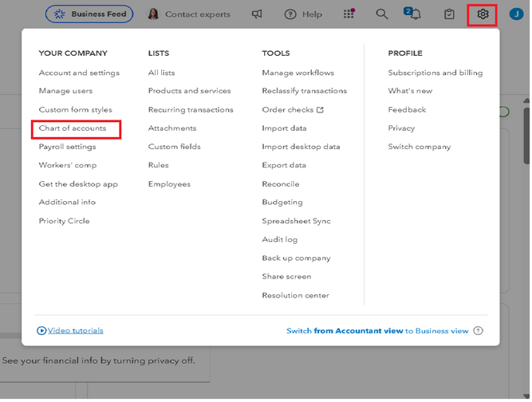
Task: Click the help icon beside Business view
Action: (x=478, y=331)
